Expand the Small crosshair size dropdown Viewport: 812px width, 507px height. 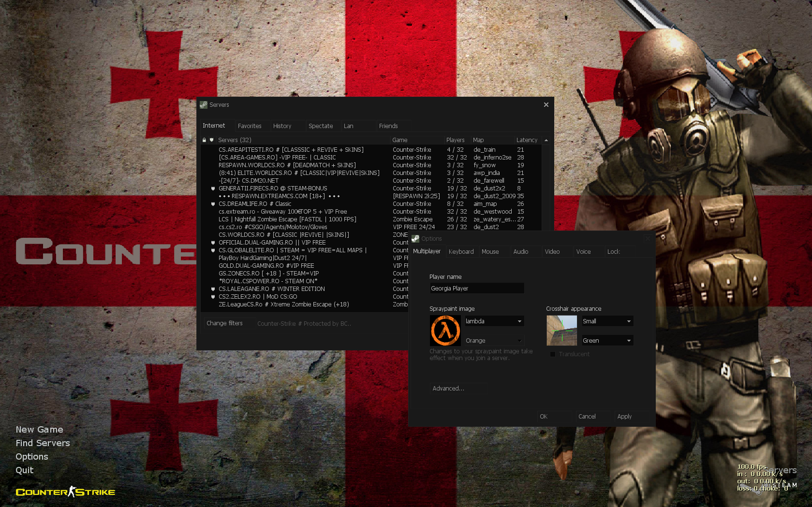tap(629, 321)
